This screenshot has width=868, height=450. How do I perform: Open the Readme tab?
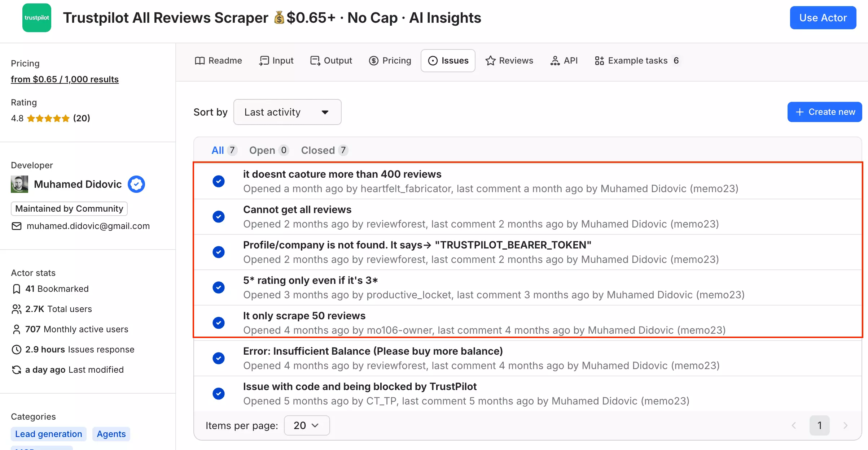pos(218,60)
